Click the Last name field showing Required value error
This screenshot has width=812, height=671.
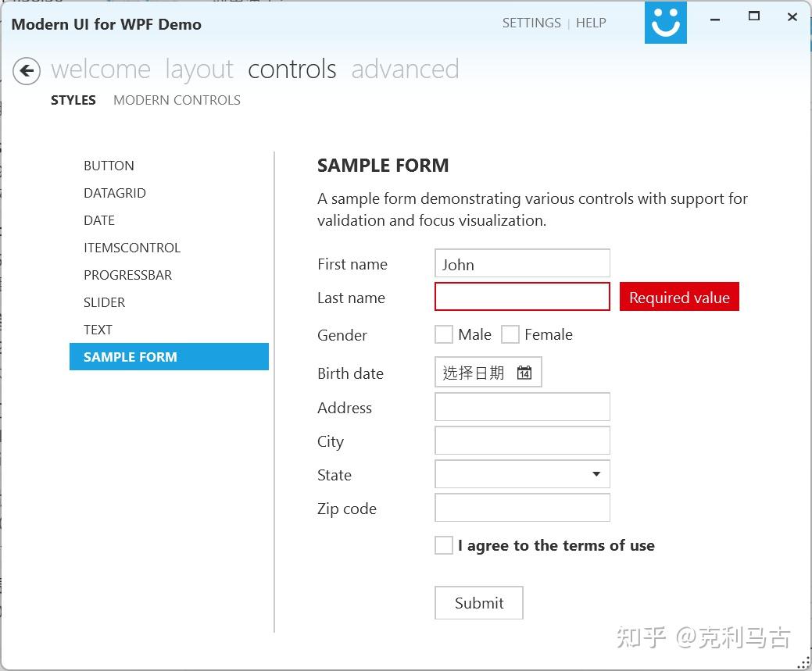[521, 296]
